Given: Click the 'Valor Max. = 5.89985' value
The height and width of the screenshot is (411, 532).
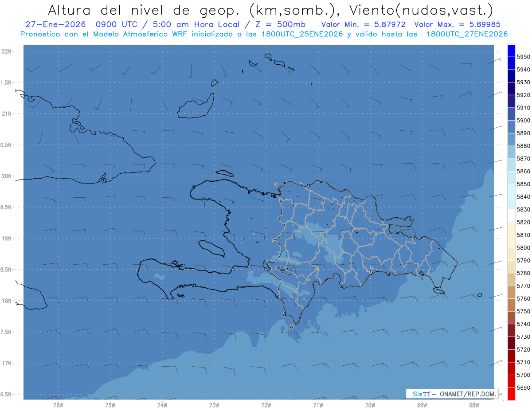Looking at the screenshot, I should click(458, 24).
